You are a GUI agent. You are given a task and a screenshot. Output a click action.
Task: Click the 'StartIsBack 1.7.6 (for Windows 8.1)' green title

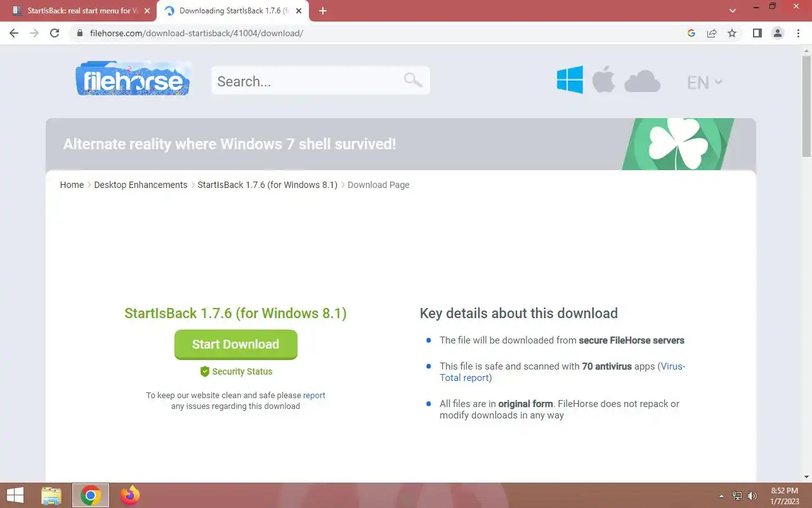pyautogui.click(x=235, y=313)
